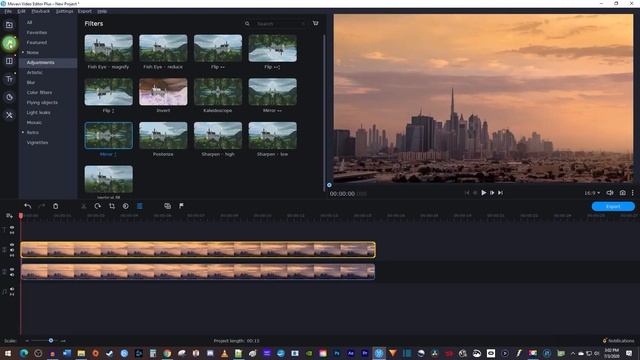
Task: Open the Import media tab icon
Action: (x=9, y=25)
